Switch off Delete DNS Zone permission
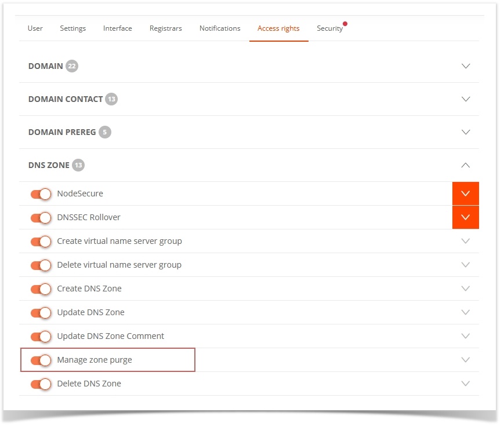Image resolution: width=504 pixels, height=427 pixels. coord(41,384)
